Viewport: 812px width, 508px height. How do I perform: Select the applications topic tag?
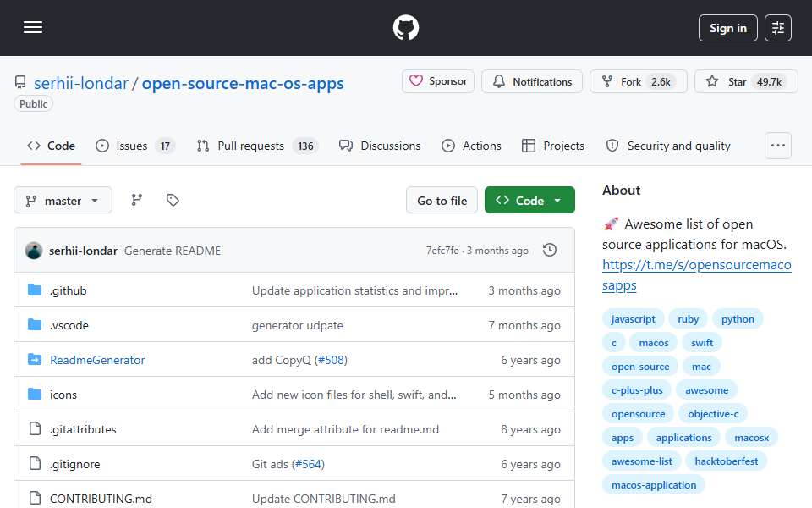pyautogui.click(x=683, y=438)
